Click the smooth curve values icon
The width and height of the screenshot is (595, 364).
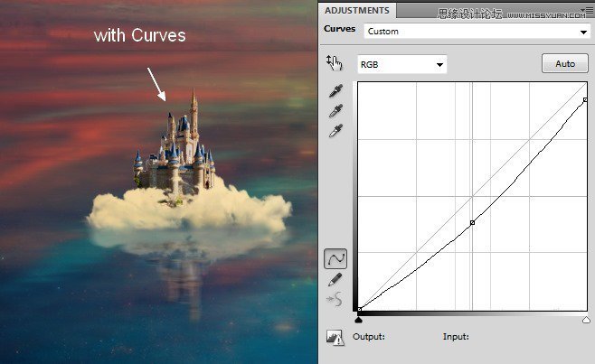pos(335,299)
